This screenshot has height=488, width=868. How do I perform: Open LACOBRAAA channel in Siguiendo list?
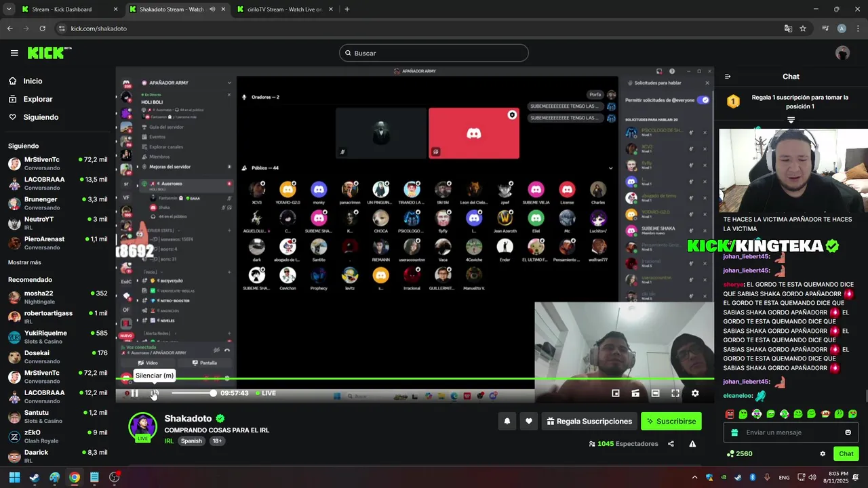pyautogui.click(x=58, y=183)
